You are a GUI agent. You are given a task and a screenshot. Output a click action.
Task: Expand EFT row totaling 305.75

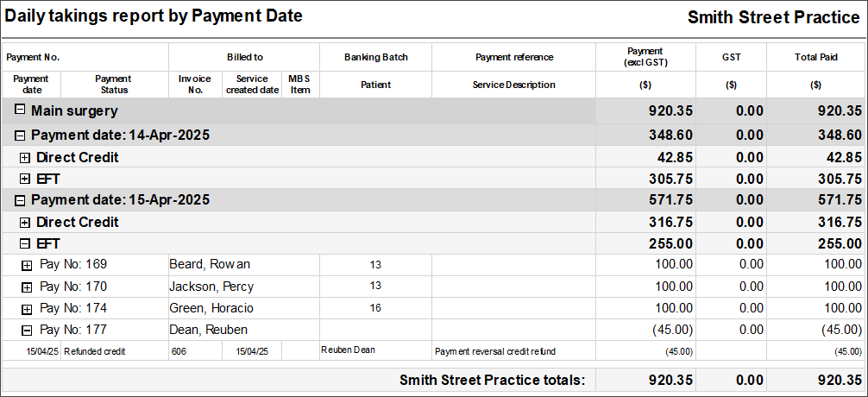25,179
